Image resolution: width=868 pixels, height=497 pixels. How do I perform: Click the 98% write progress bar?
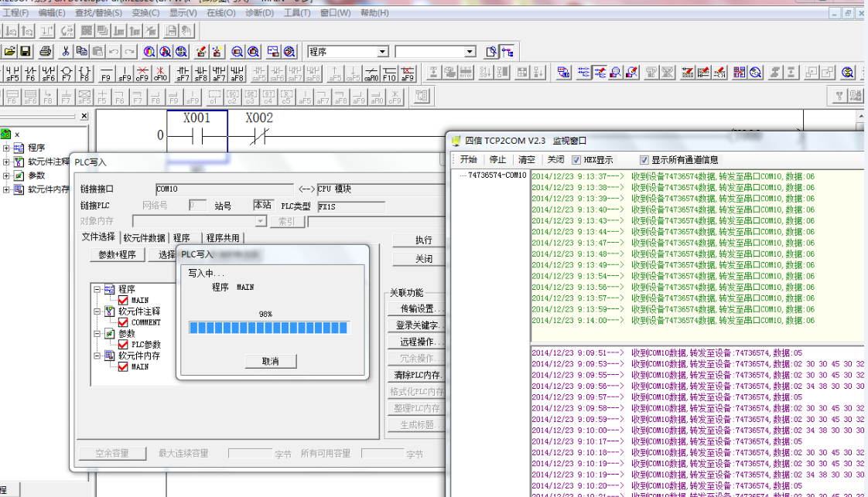tap(268, 328)
